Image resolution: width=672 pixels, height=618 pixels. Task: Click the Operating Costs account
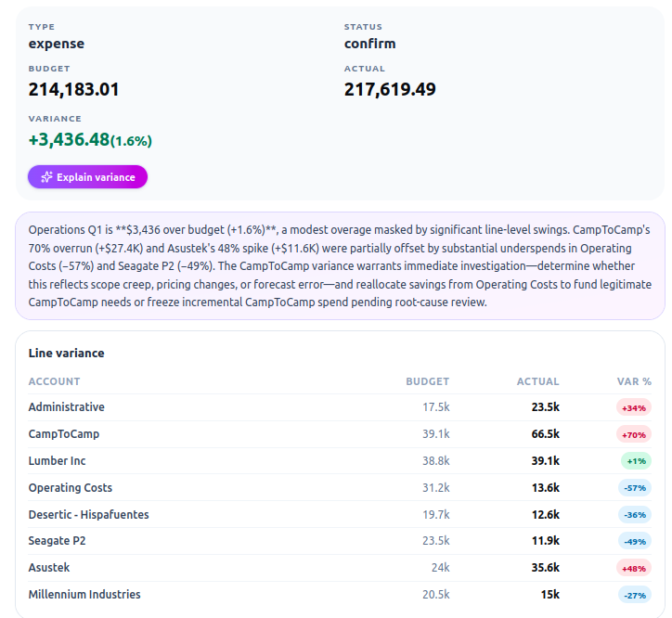click(x=71, y=488)
